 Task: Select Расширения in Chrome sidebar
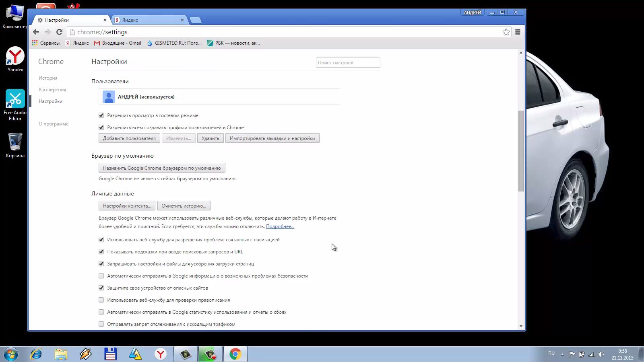[x=52, y=89]
